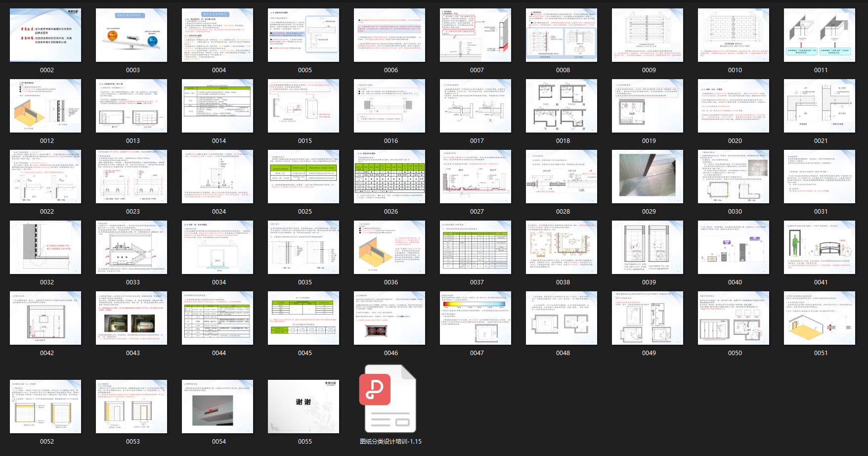This screenshot has width=868, height=456.
Task: Pick thumbnail 0053
Action: point(131,407)
